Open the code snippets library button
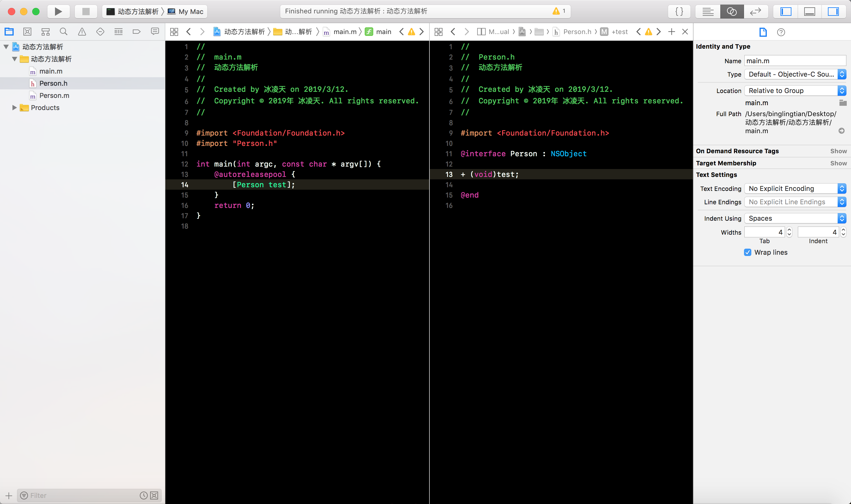The height and width of the screenshot is (504, 851). tap(679, 12)
